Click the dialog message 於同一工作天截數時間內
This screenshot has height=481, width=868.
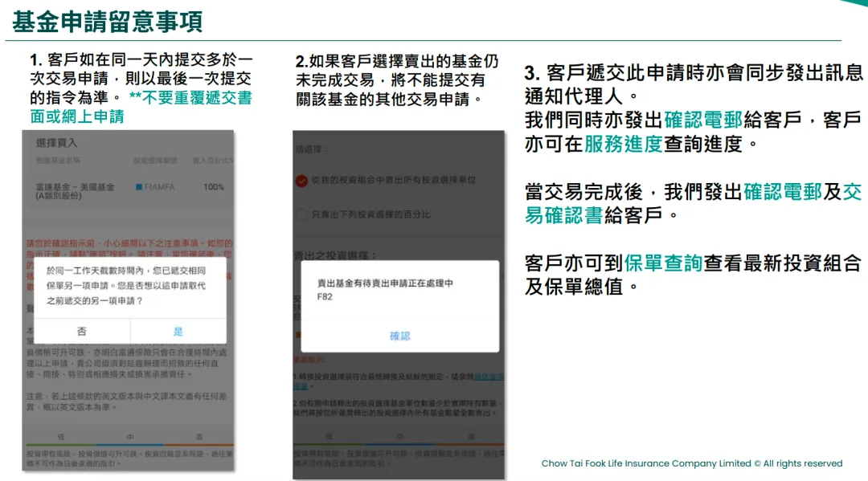click(125, 285)
